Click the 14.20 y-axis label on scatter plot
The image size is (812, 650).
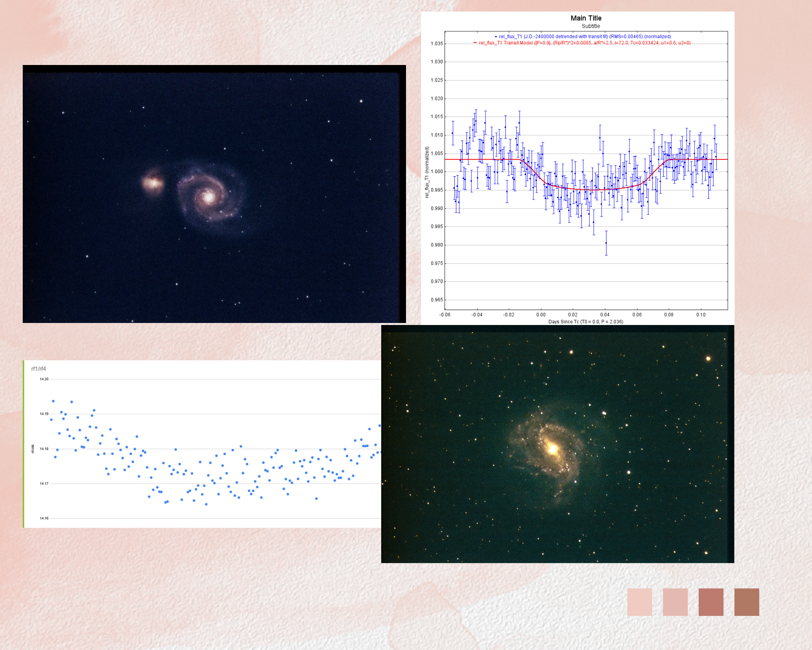(44, 379)
